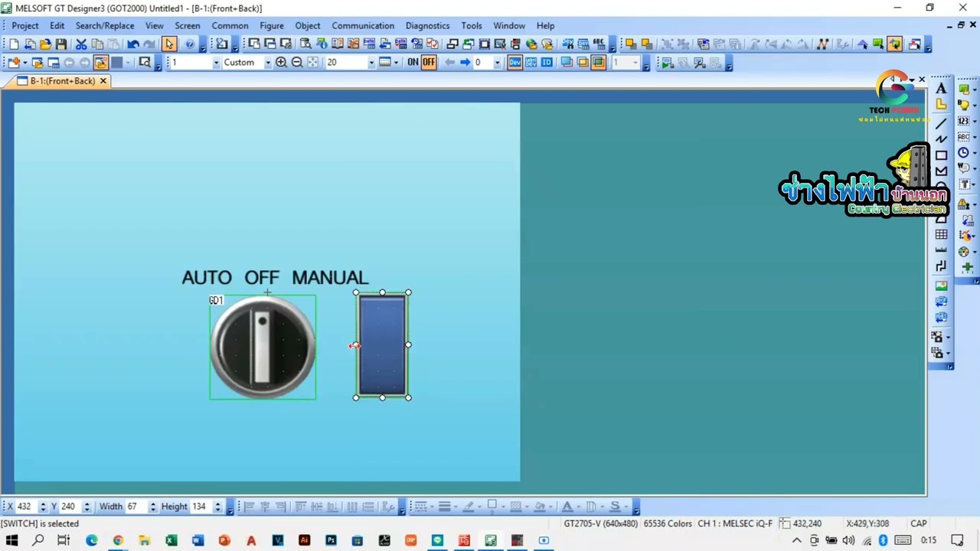Click the X position field showing 432

[26, 507]
